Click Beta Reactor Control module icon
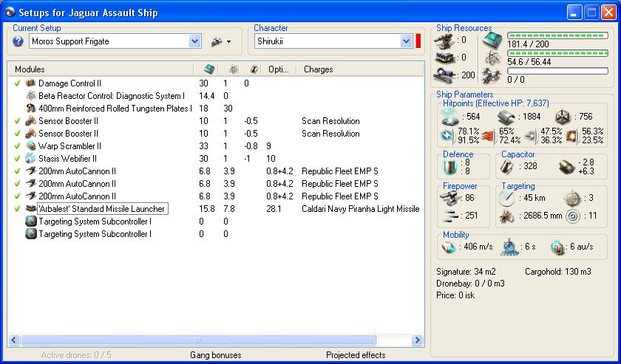 pos(30,96)
